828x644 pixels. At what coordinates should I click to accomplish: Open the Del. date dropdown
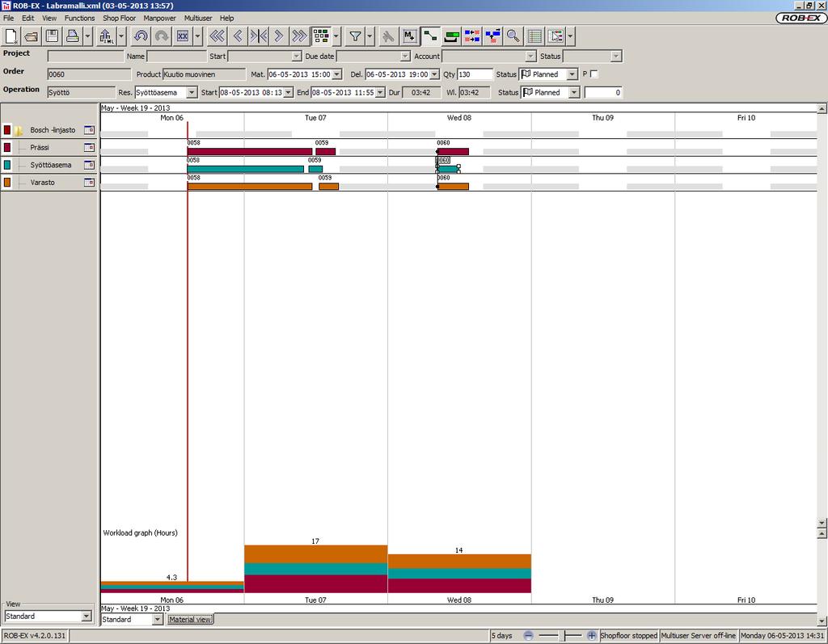tap(434, 74)
